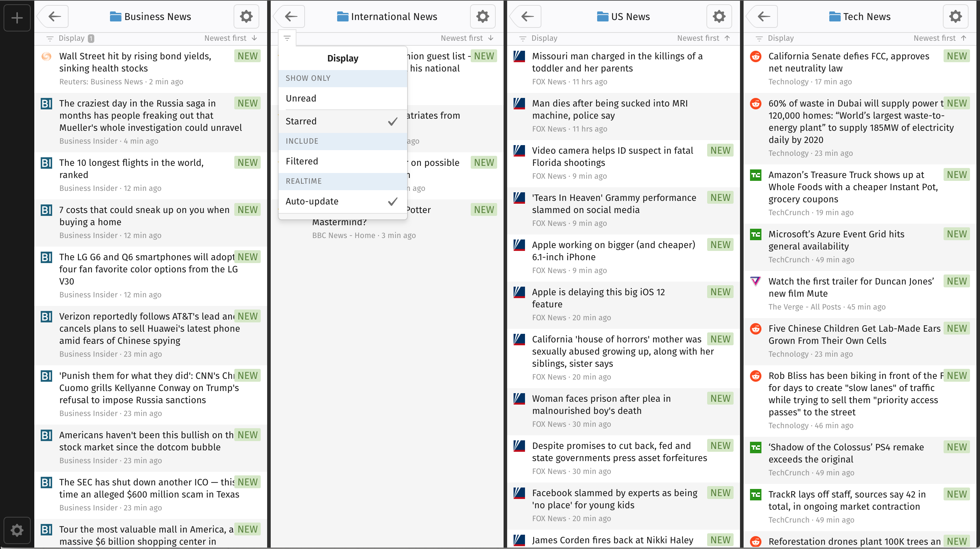Click US News column title
980x549 pixels.
[630, 17]
